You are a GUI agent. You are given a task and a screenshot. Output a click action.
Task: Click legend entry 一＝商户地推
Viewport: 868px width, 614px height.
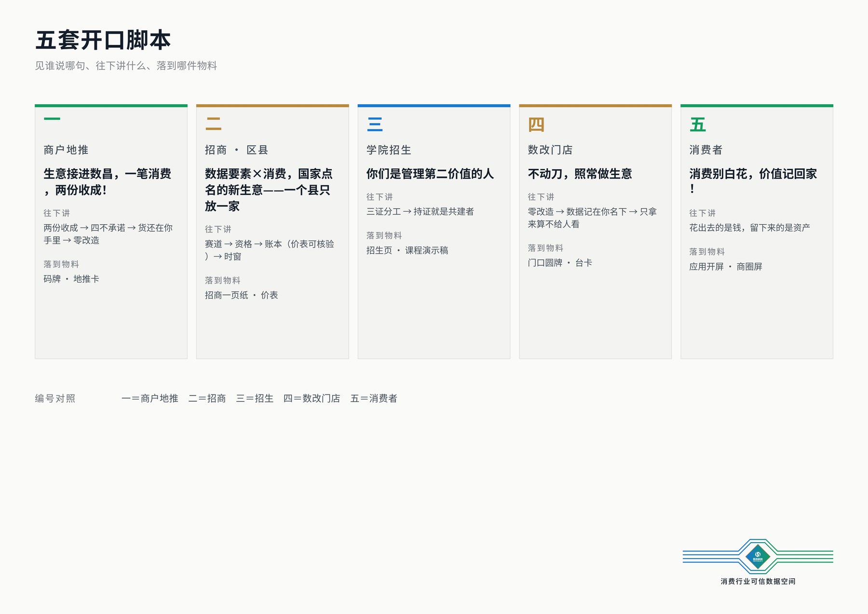[x=150, y=398]
